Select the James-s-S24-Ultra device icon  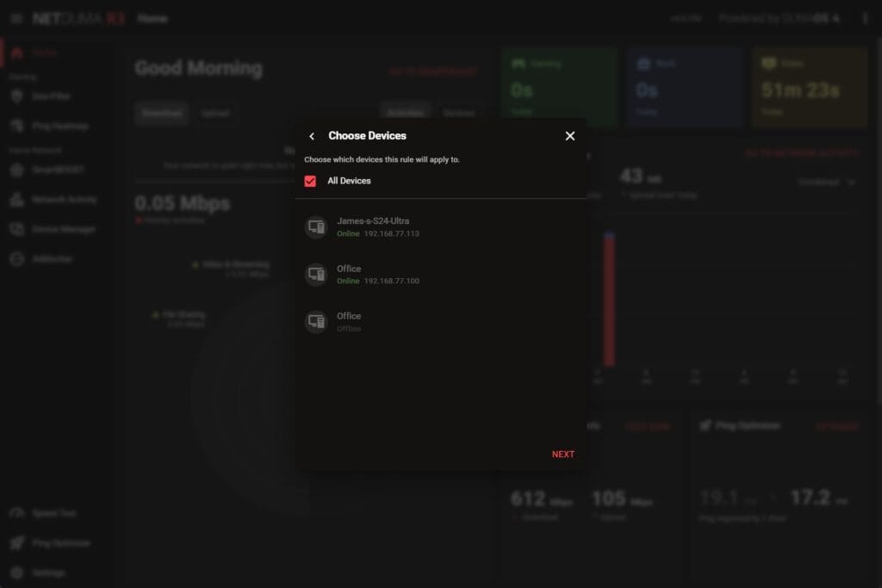(x=316, y=227)
